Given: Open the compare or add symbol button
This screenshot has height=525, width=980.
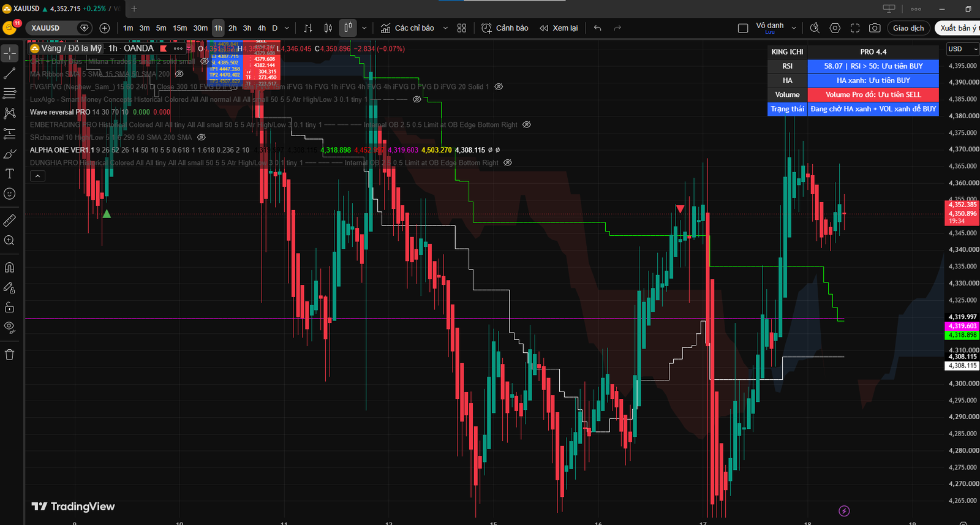Looking at the screenshot, I should pyautogui.click(x=105, y=28).
